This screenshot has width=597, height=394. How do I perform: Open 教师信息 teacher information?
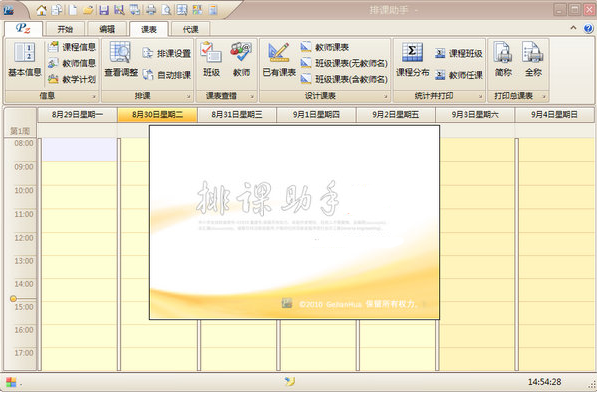[x=72, y=63]
